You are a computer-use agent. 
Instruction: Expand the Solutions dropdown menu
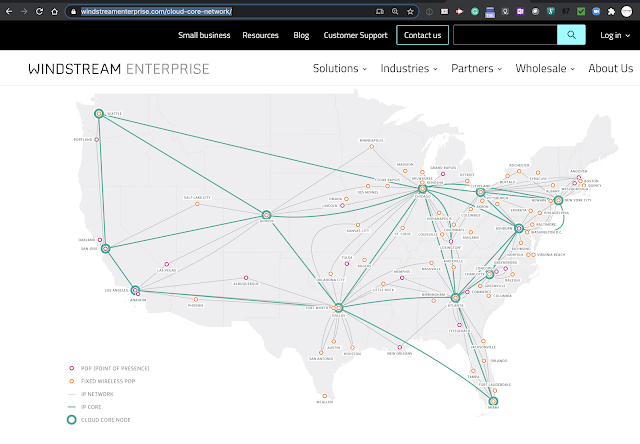(340, 69)
